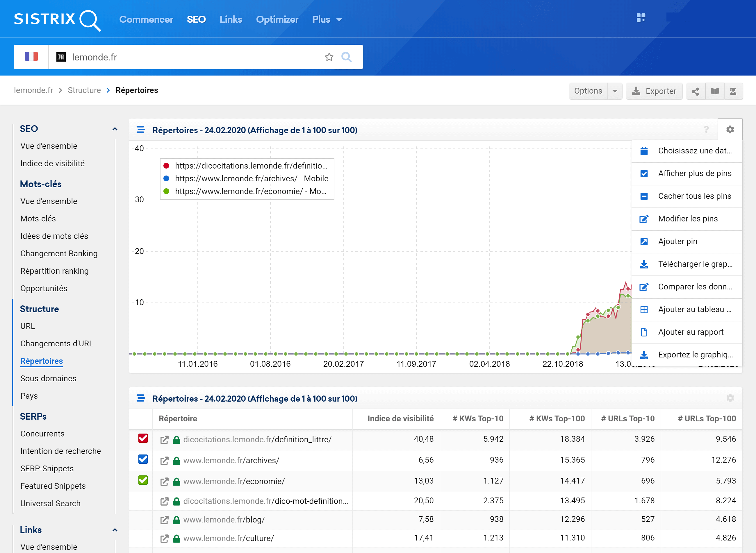Go to the Structure breadcrumb link
This screenshot has height=553, width=756.
[x=84, y=90]
